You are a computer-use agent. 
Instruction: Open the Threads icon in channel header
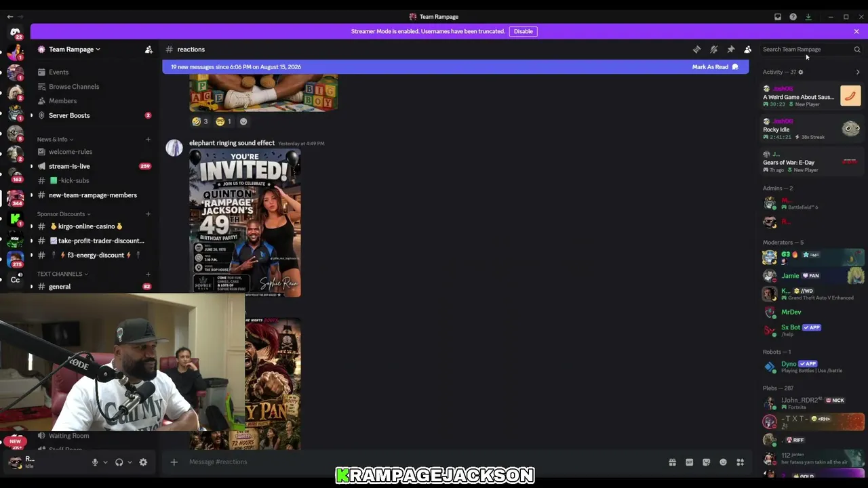[696, 49]
